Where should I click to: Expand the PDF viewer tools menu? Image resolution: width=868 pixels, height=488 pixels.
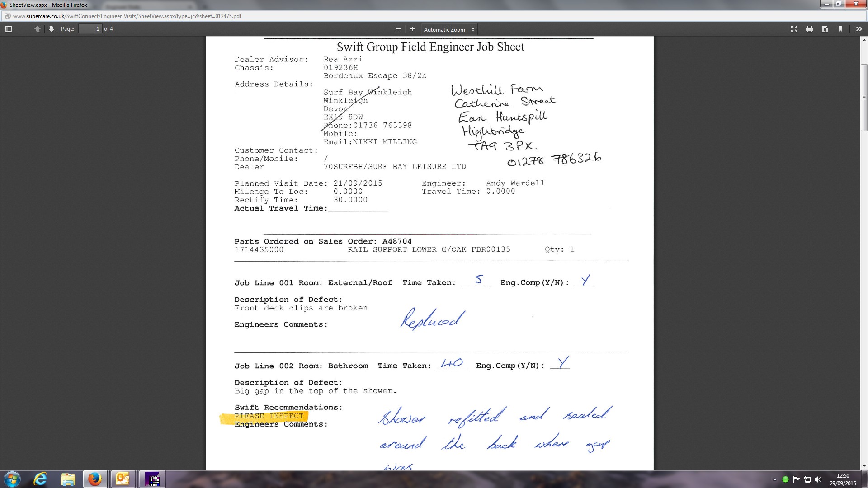coord(859,29)
